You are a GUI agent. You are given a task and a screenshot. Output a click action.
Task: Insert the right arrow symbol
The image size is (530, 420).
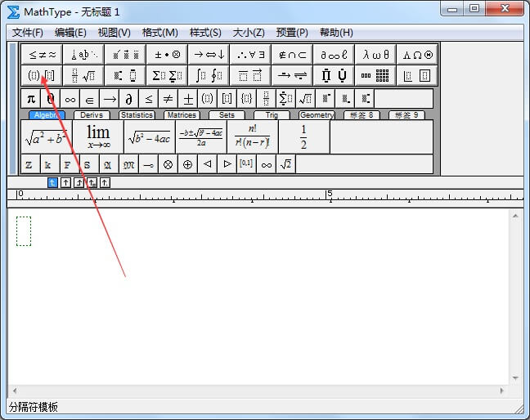[109, 99]
